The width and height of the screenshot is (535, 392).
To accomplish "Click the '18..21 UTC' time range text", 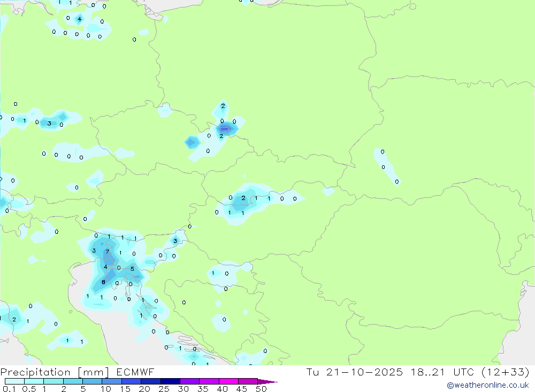I will [x=442, y=372].
